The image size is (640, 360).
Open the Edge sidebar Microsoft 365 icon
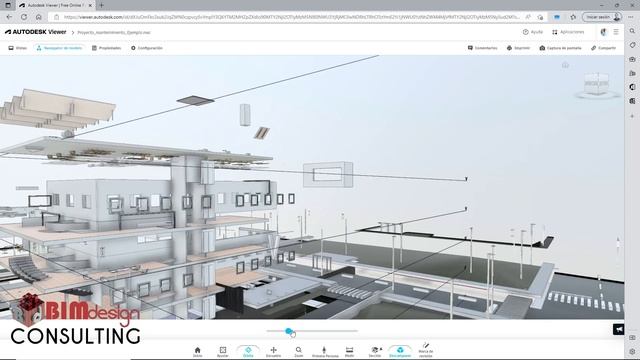click(632, 87)
